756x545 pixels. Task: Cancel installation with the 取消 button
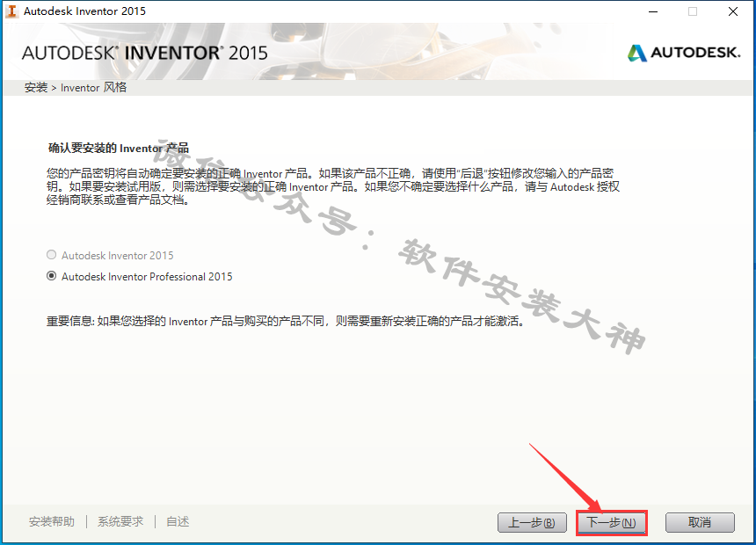tap(700, 522)
